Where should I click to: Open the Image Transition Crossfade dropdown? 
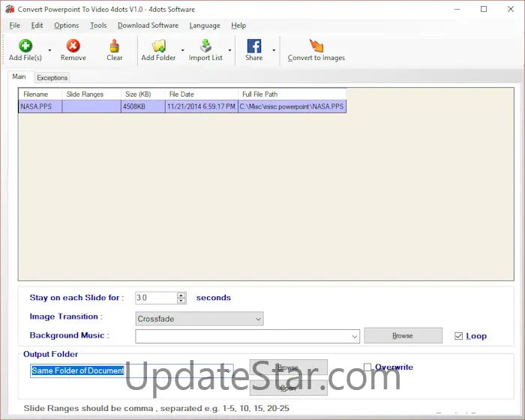pyautogui.click(x=199, y=319)
